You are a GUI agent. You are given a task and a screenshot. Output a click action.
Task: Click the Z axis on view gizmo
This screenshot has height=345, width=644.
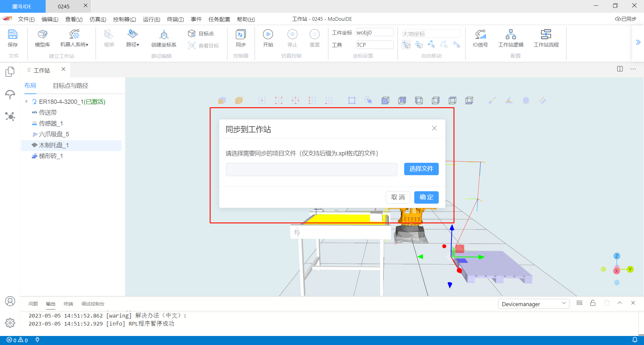616,256
